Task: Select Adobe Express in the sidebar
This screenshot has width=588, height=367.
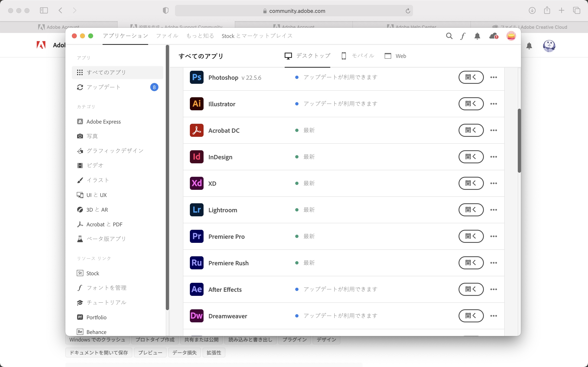Action: tap(104, 121)
